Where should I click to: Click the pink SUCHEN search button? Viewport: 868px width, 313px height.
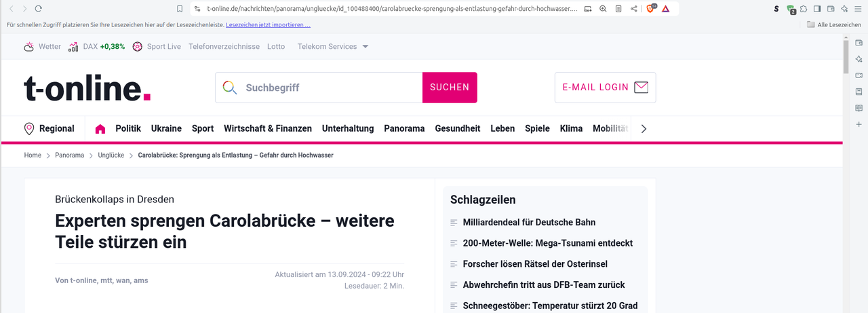[450, 88]
